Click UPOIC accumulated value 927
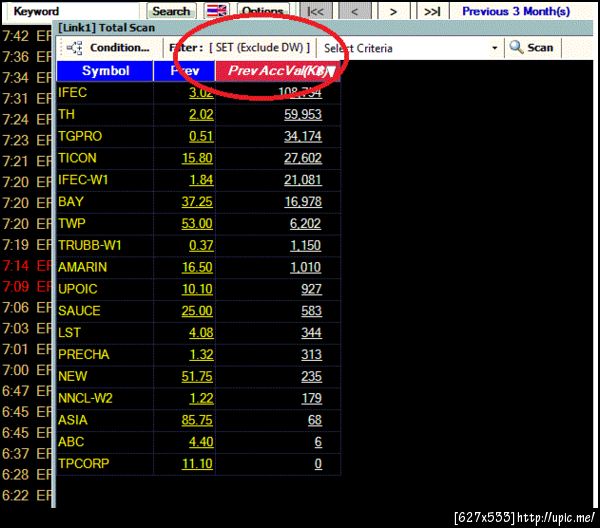 (x=311, y=289)
